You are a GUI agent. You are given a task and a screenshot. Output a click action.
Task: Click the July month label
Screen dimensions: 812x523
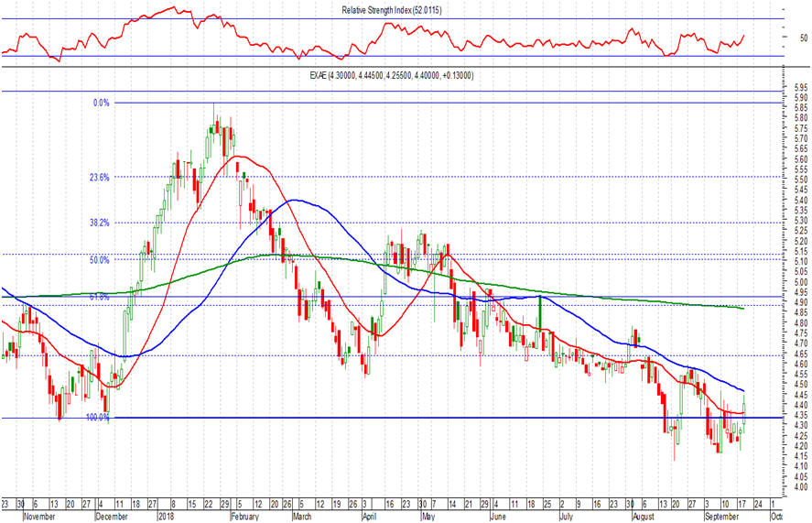pos(566,517)
